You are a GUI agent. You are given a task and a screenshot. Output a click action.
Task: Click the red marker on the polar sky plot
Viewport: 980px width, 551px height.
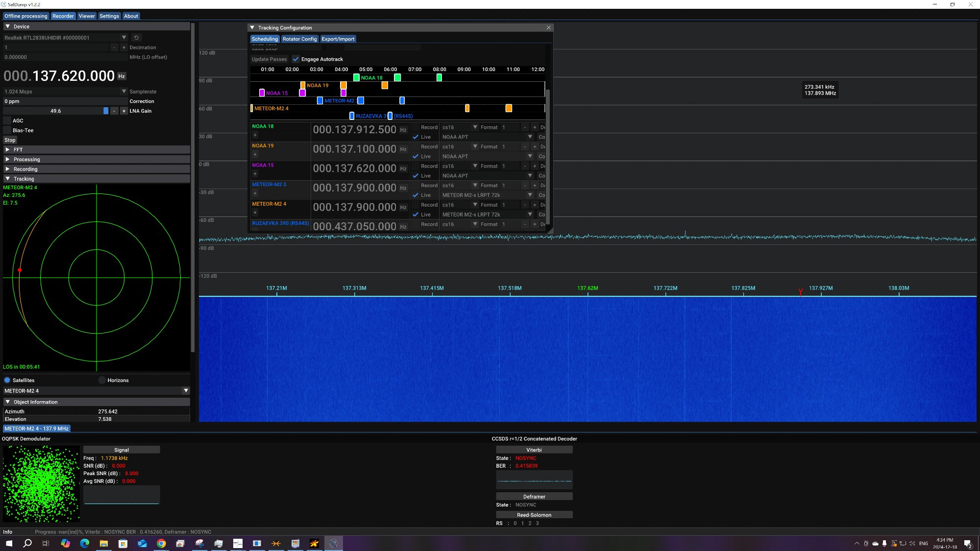pyautogui.click(x=20, y=270)
